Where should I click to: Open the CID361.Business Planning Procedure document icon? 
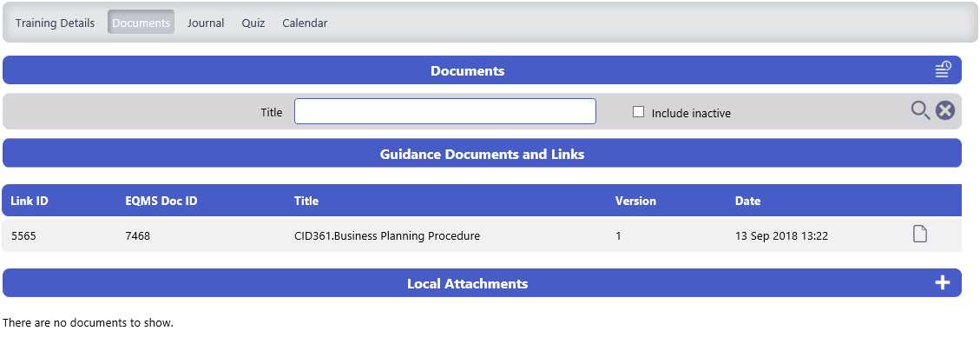920,235
